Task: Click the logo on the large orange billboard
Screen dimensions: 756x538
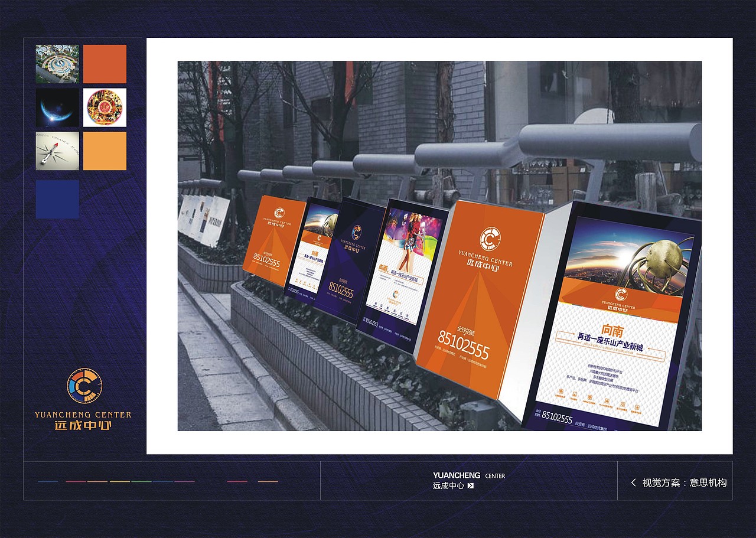Action: 490,239
